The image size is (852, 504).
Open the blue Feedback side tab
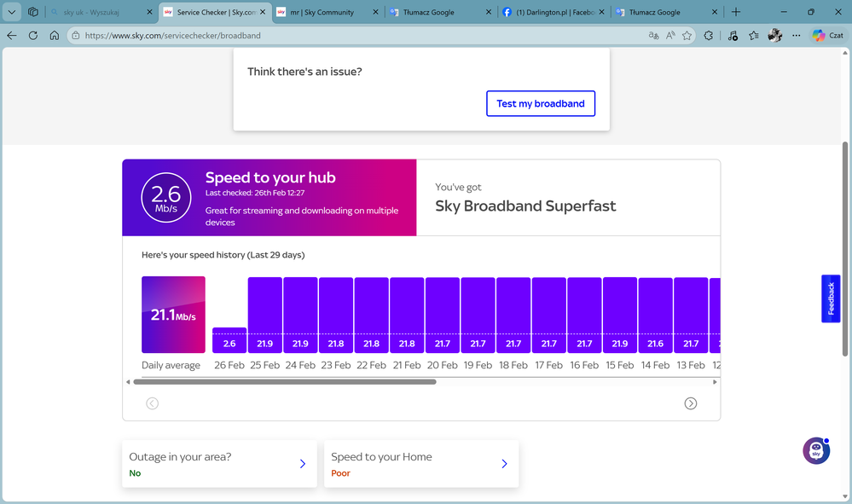pyautogui.click(x=831, y=298)
